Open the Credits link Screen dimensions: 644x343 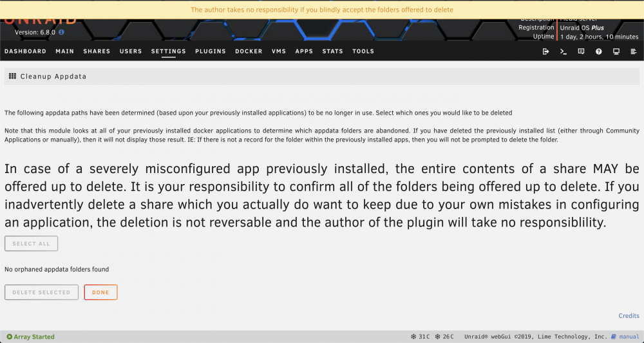(629, 315)
